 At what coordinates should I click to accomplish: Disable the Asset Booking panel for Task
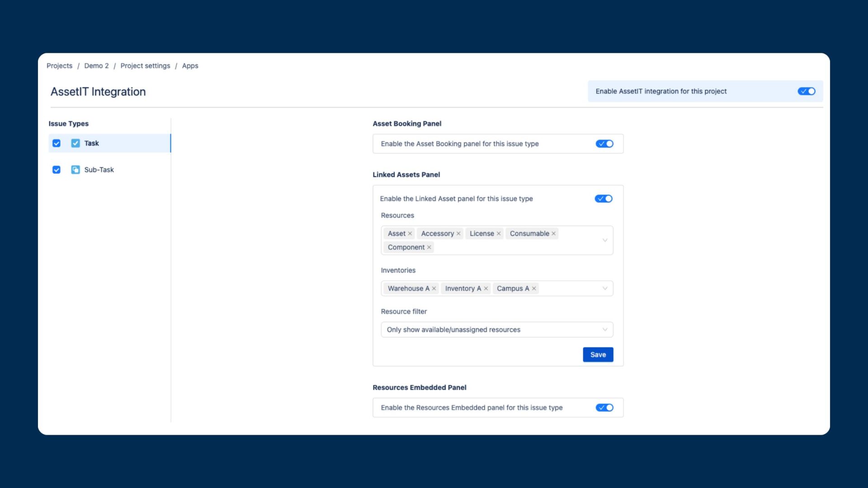tap(604, 143)
